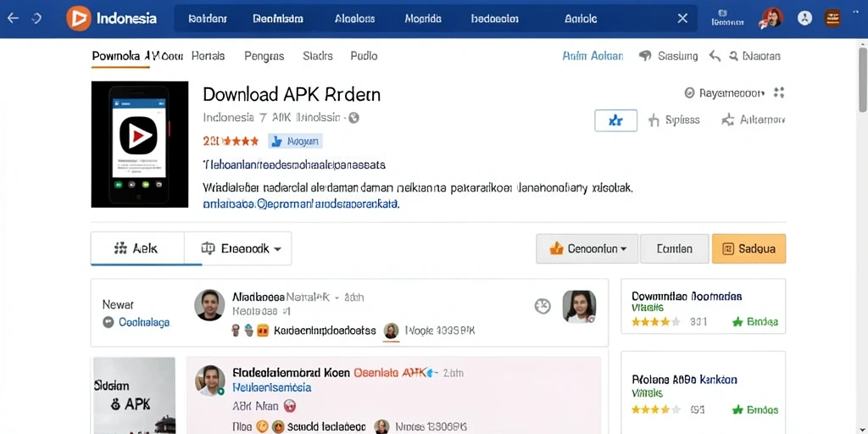Click the orange emoji icon before Kardaeninpdoadaetss
The height and width of the screenshot is (434, 868).
tap(263, 331)
